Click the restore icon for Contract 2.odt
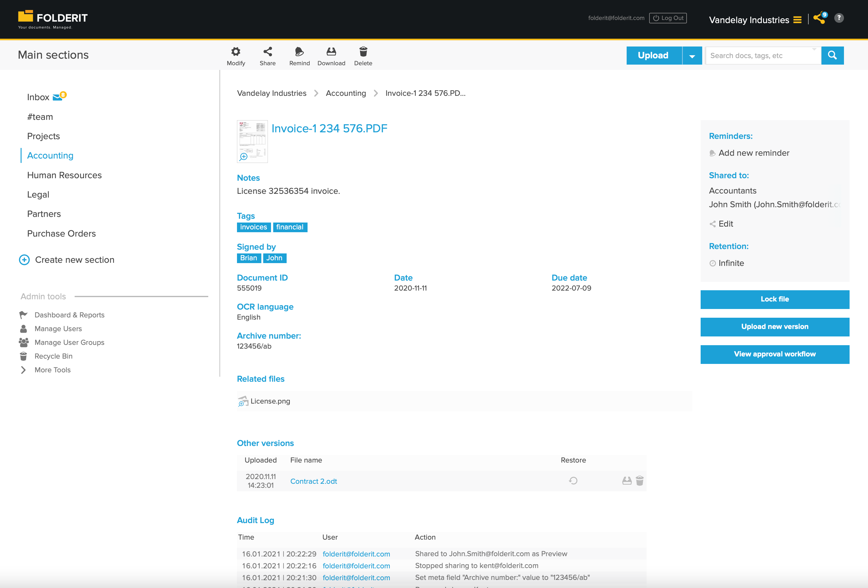868x588 pixels. (x=573, y=481)
